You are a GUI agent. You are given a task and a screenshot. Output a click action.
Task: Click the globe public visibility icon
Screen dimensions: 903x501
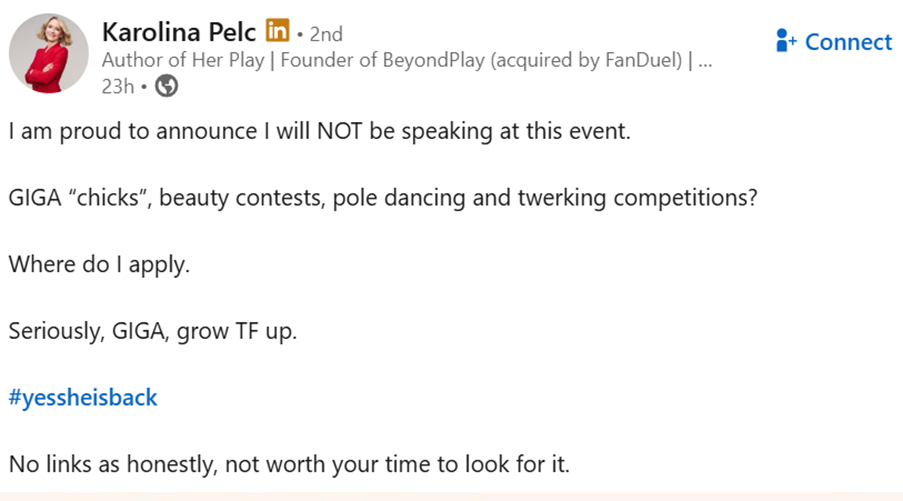[167, 86]
